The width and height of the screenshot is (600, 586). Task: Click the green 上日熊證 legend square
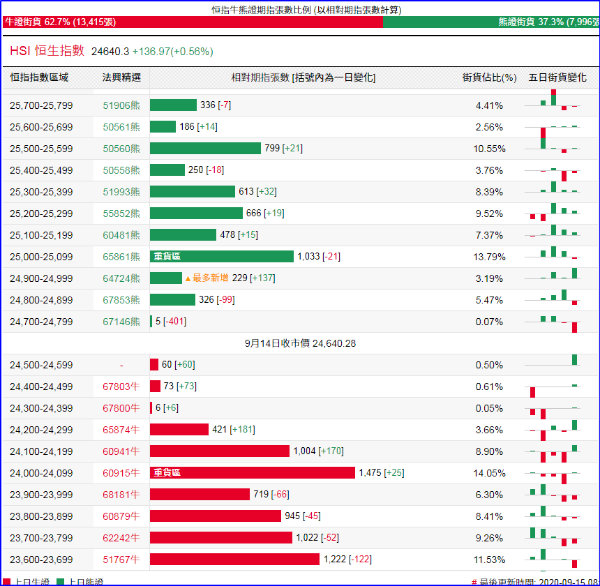pyautogui.click(x=60, y=582)
